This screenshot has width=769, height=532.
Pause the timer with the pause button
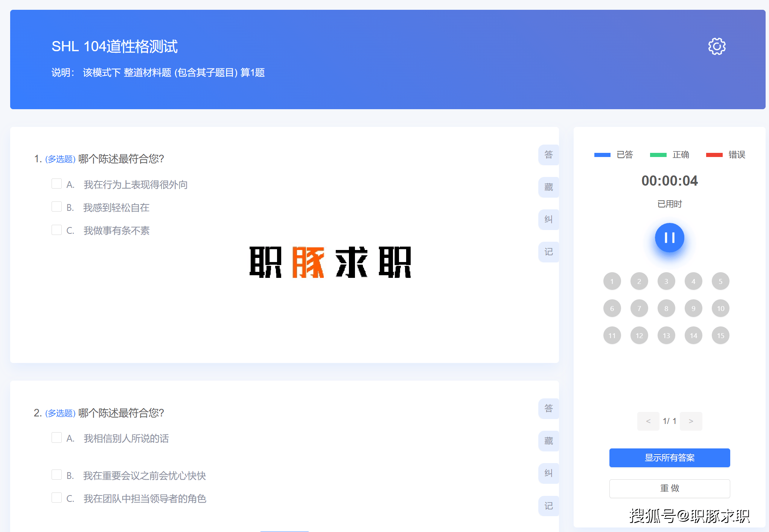[x=669, y=238]
